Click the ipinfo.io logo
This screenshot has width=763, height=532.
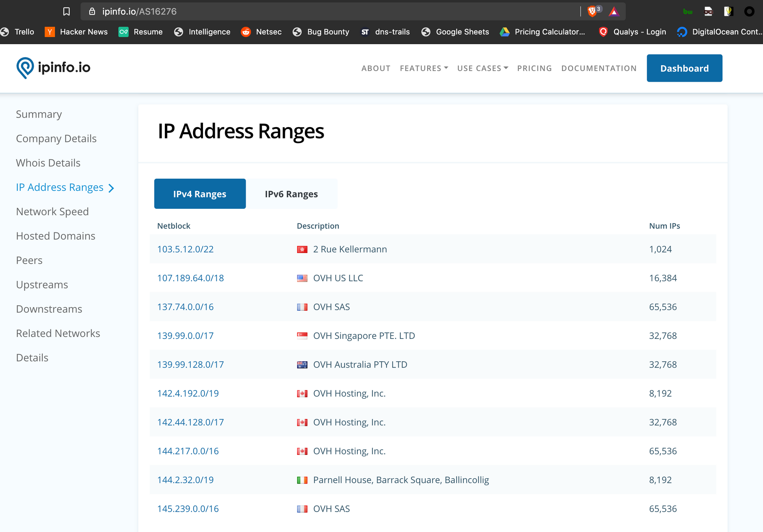point(53,68)
